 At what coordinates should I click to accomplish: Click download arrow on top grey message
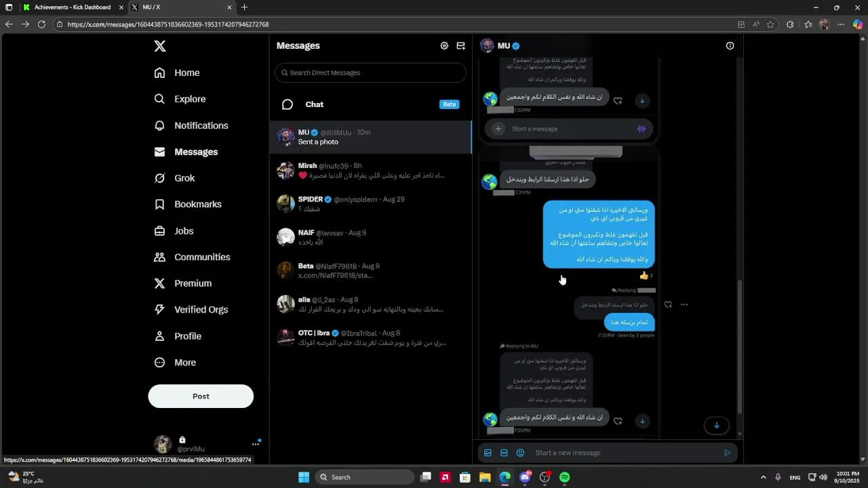642,101
